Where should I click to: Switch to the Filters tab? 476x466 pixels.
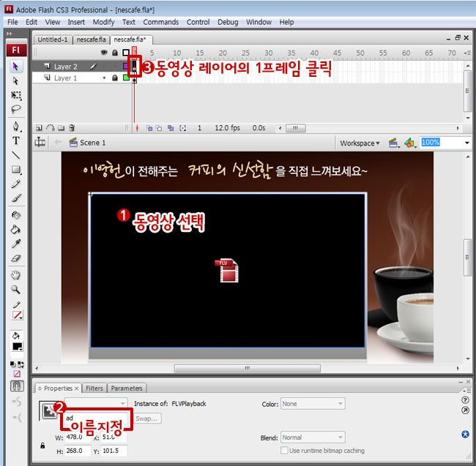(x=94, y=388)
